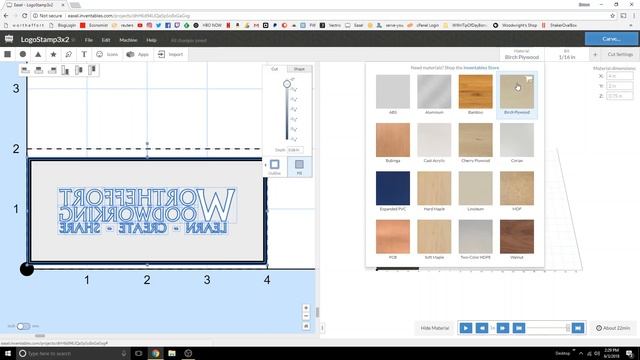Click the fifth align icon in toolbar
The height and width of the screenshot is (360, 640).
79,70
